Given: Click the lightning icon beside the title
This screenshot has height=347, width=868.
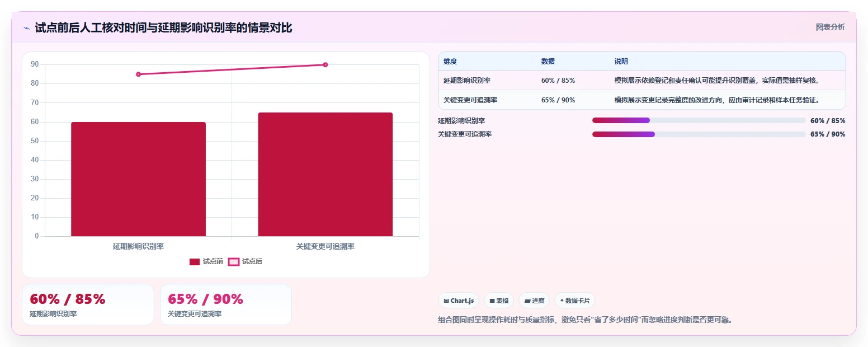Looking at the screenshot, I should pyautogui.click(x=26, y=28).
